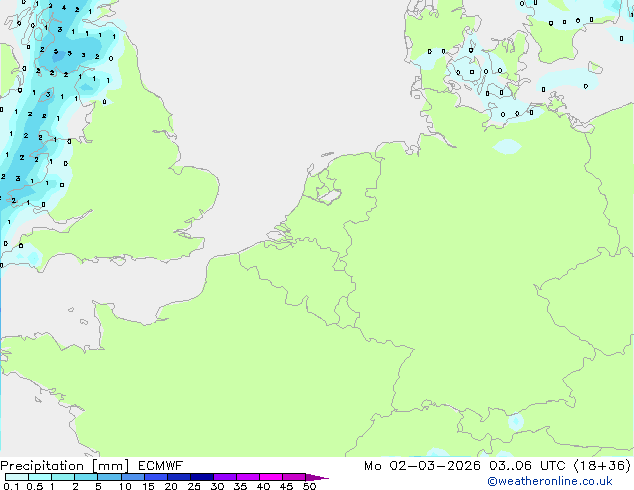634x490 pixels.
Task: Click the legend value '0.5'
Action: [34, 486]
